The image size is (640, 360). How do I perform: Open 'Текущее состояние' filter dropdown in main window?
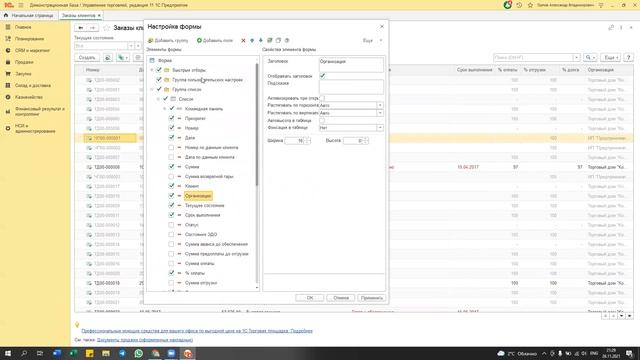131,46
